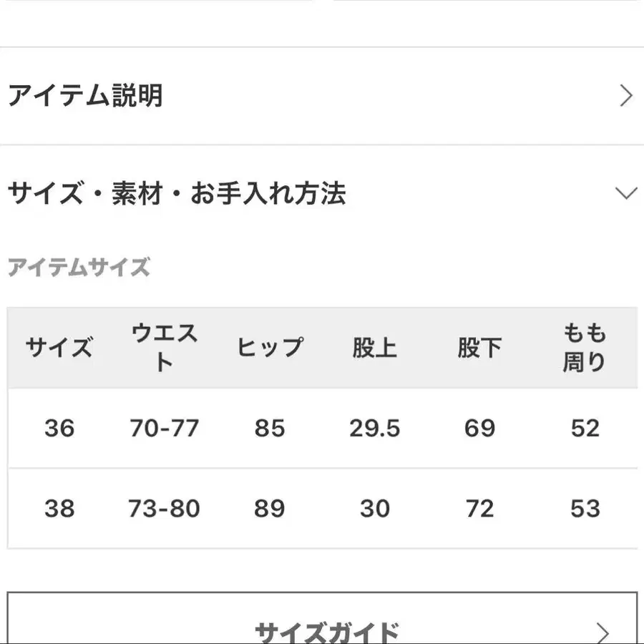Screen dimensions: 644x644
Task: Select the サイズ・素材・お手入れ方法 heading
Action: [177, 192]
